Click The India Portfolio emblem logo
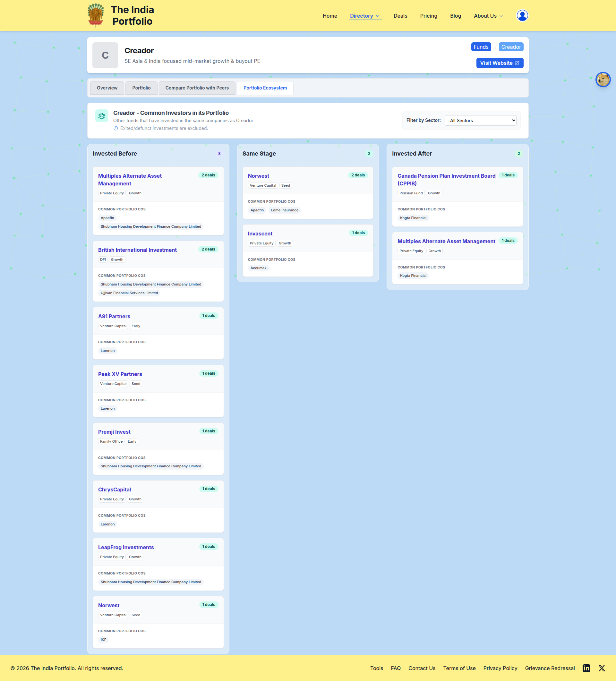Screen dimensions: 616x681 click(96, 15)
